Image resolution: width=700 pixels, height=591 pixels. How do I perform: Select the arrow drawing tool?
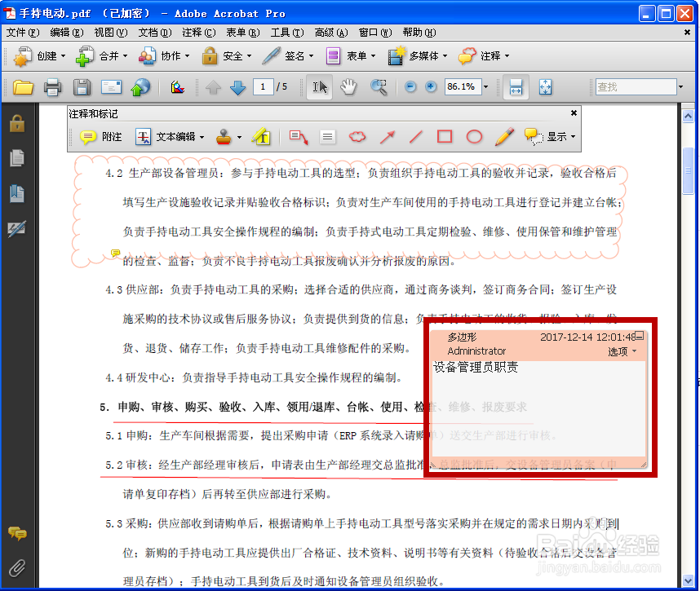tap(387, 136)
